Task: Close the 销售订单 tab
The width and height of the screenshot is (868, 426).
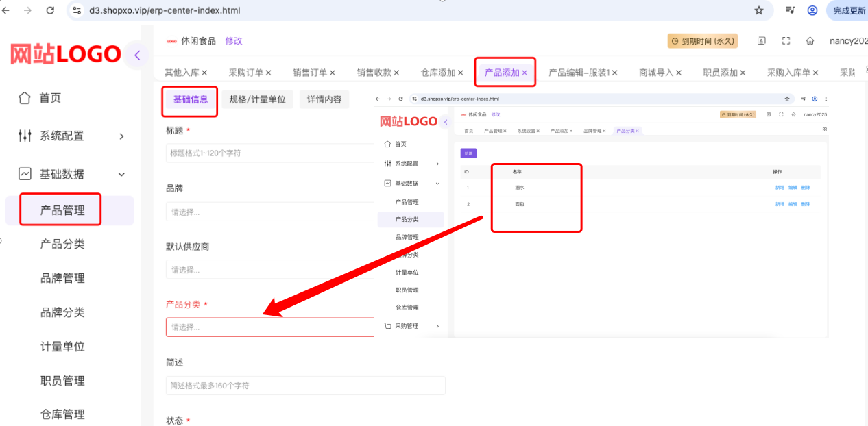Action: pyautogui.click(x=333, y=73)
